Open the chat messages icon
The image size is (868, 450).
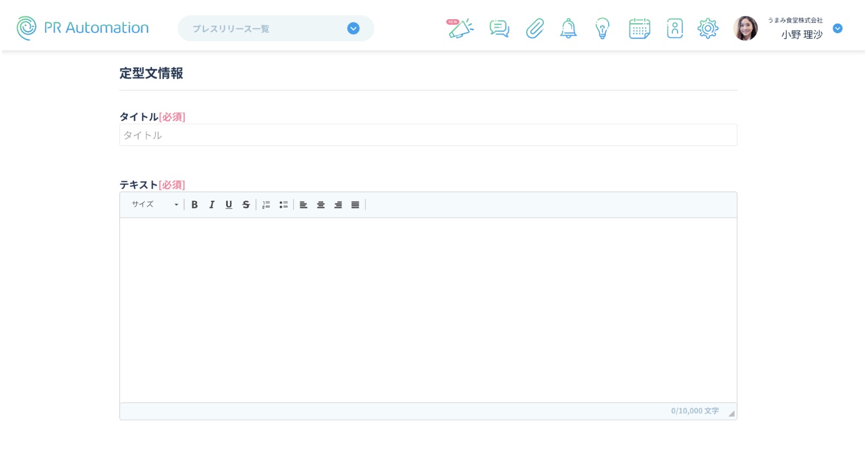499,28
